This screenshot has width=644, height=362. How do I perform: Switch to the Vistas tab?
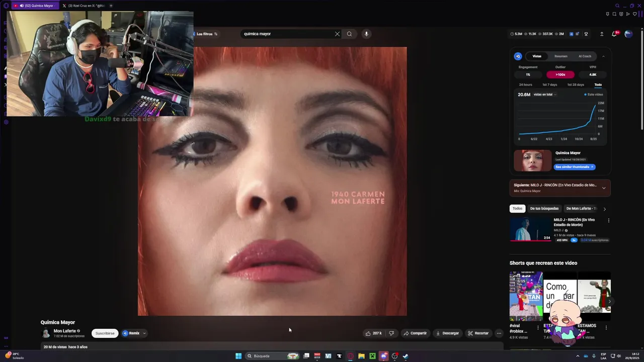click(537, 56)
